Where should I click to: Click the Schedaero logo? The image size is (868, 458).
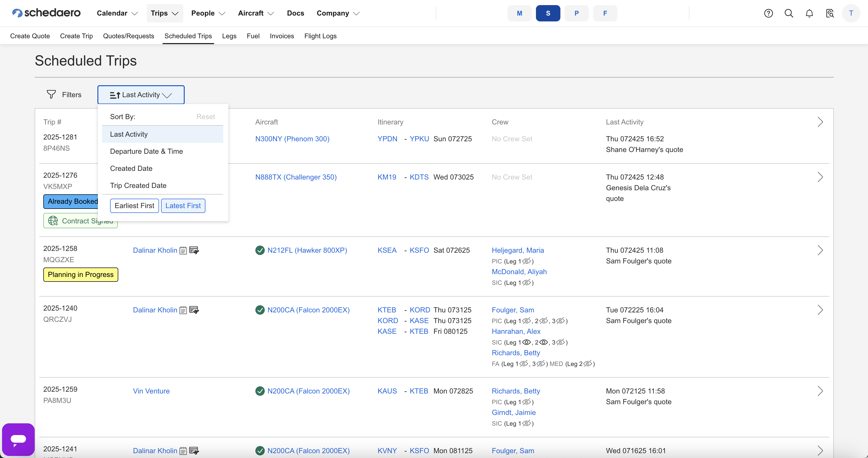(x=46, y=13)
